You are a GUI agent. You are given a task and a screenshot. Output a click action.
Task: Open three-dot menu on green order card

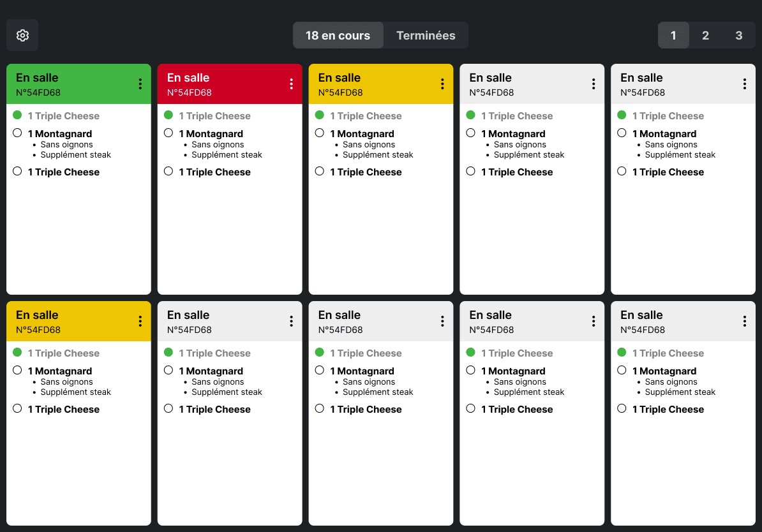[140, 84]
